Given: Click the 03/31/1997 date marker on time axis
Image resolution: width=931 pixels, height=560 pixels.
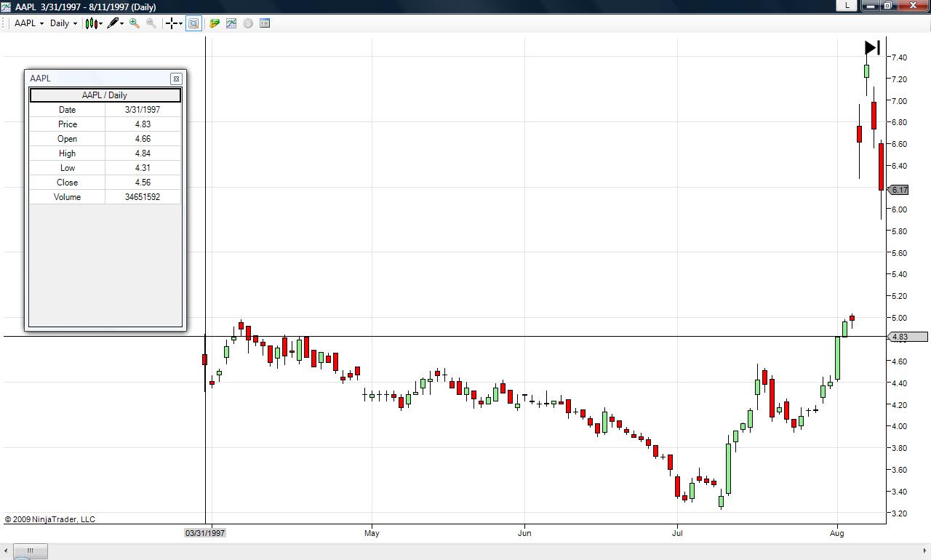Looking at the screenshot, I should tap(205, 533).
